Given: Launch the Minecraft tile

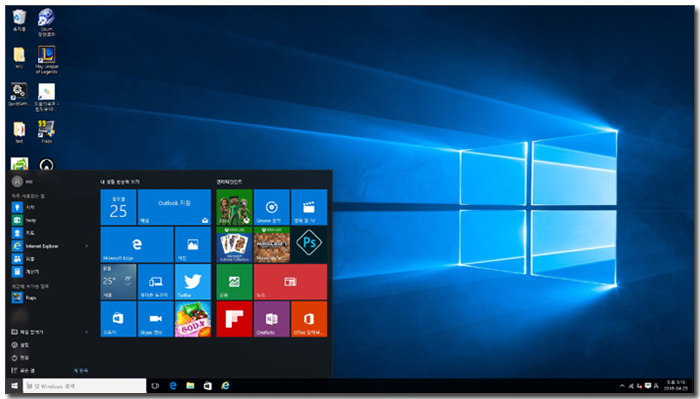Looking at the screenshot, I should [271, 244].
